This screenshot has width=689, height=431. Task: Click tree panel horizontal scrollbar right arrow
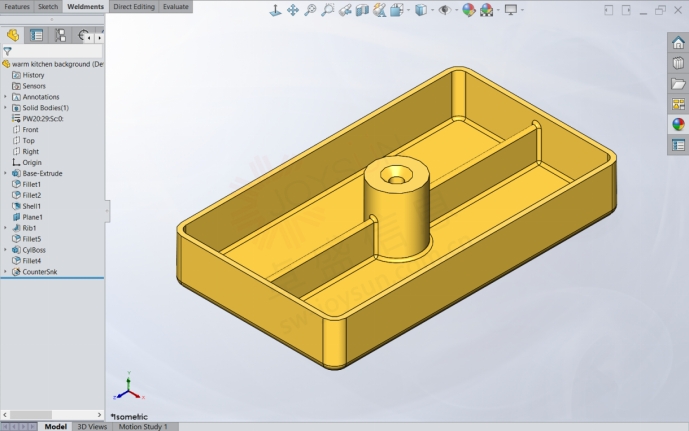(x=99, y=415)
